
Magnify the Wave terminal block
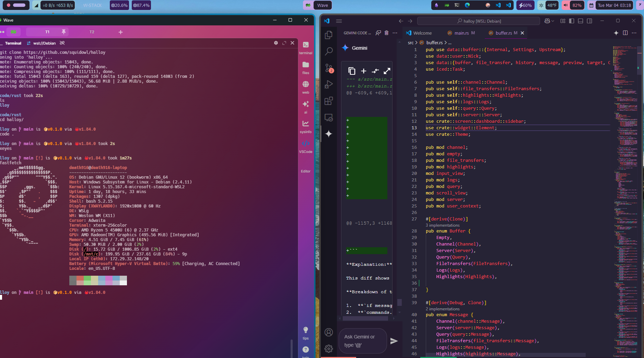click(x=284, y=43)
